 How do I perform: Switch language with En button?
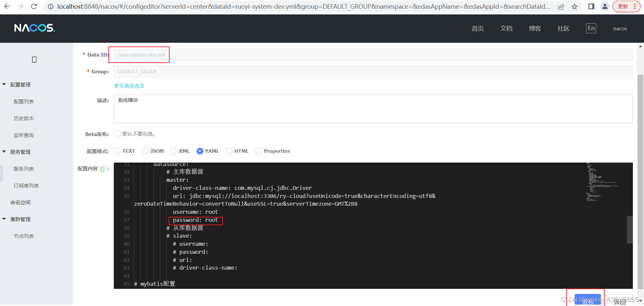[591, 28]
